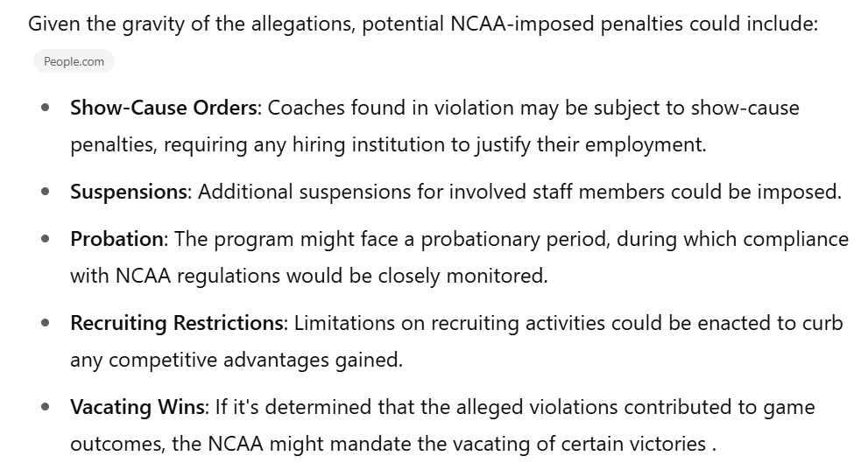The height and width of the screenshot is (470, 868).
Task: Click the bold 'Recruiting Restrictions' heading
Action: click(177, 324)
